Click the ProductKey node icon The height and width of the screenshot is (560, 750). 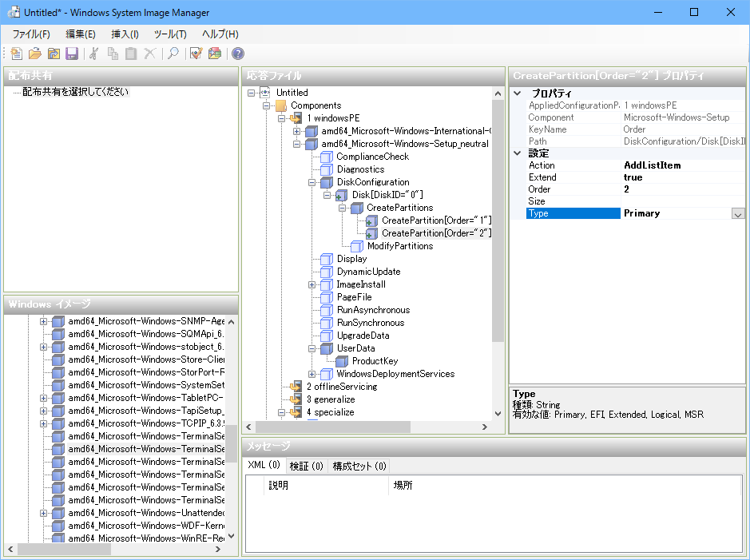[x=342, y=361]
